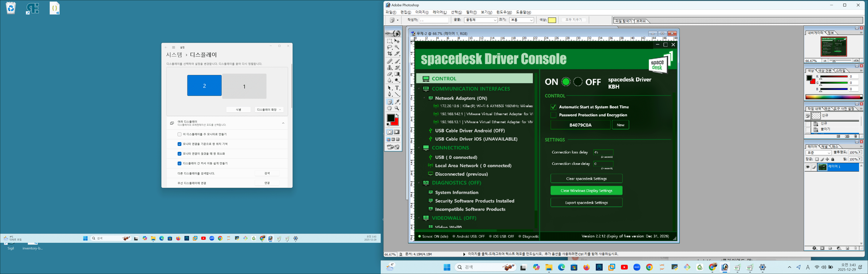This screenshot has height=274, width=868.
Task: Select the Hand tool
Action: click(389, 108)
